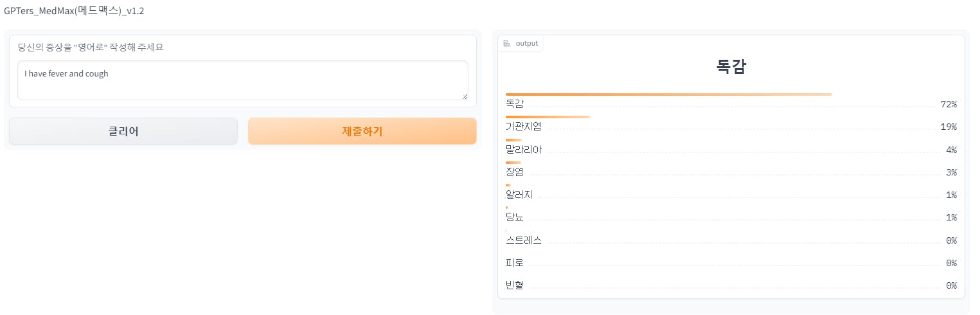Click the 19% confidence value
This screenshot has height=315, width=980.
pos(949,127)
